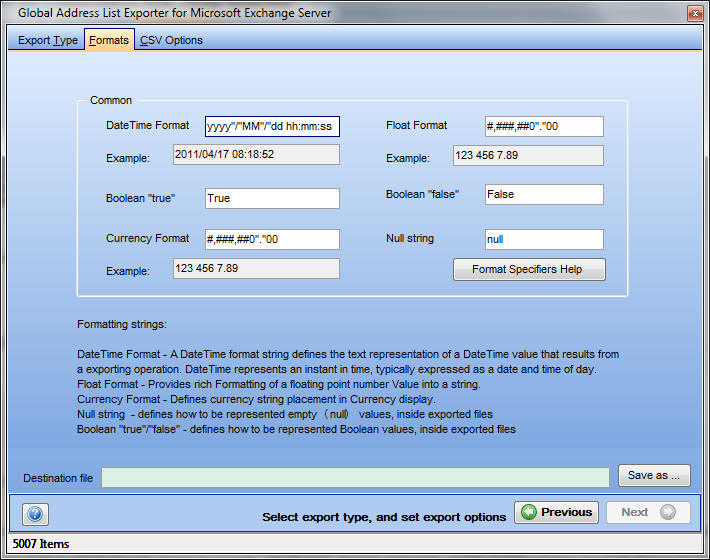
Task: Click description line starting "Null string - defines"
Action: click(x=285, y=414)
